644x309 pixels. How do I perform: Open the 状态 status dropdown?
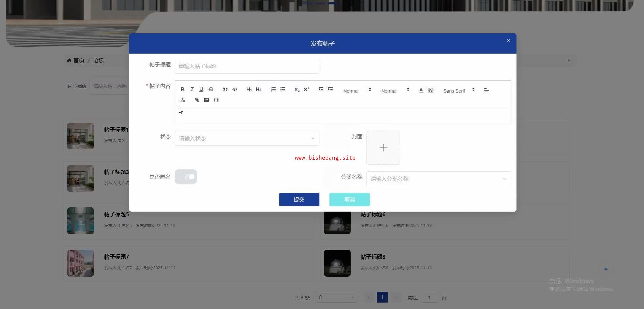pyautogui.click(x=247, y=138)
